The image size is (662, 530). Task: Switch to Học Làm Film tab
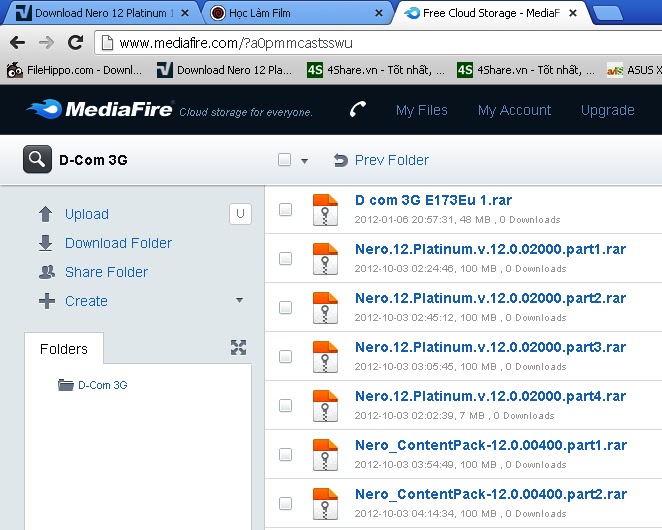[296, 13]
